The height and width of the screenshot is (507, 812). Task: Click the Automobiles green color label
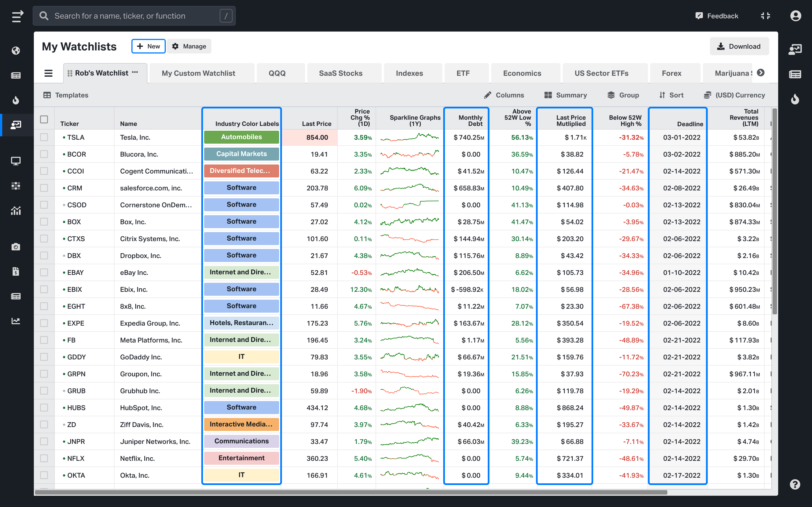coord(241,137)
